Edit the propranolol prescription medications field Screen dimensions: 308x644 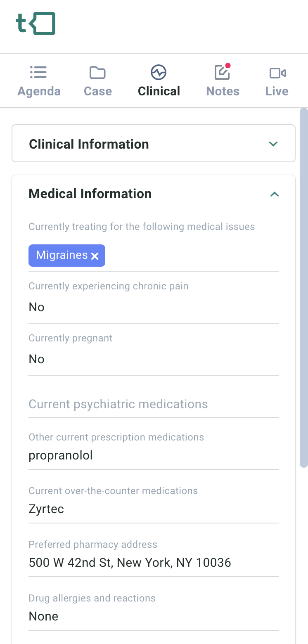tap(153, 456)
